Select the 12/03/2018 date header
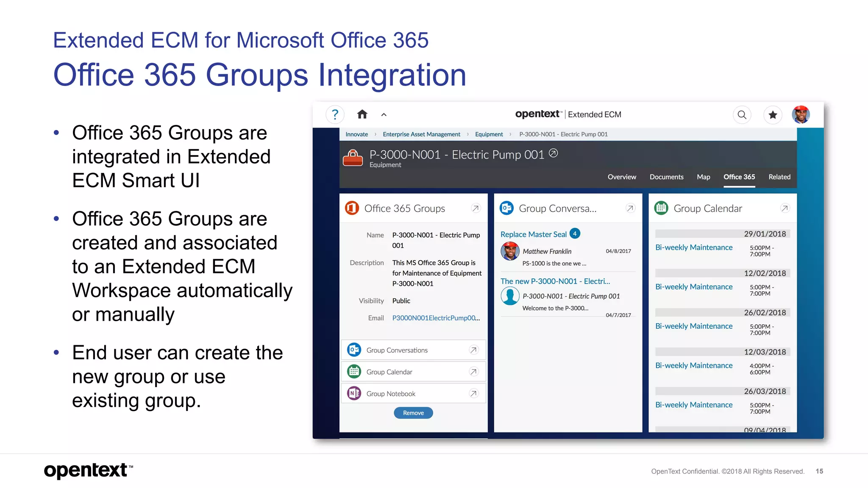 coord(723,352)
